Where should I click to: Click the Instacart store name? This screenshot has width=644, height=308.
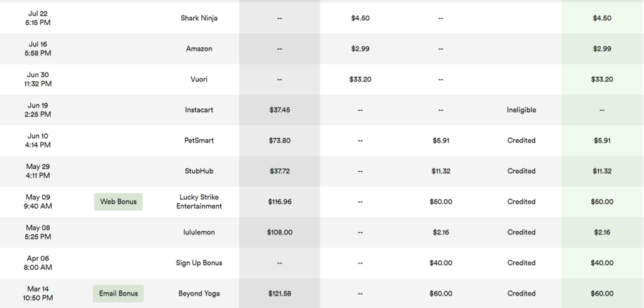tap(199, 110)
